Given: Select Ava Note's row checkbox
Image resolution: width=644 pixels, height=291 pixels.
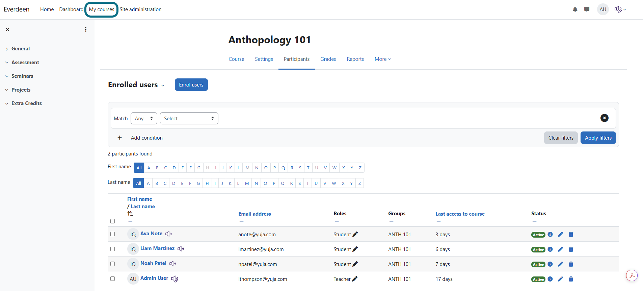Looking at the screenshot, I should (x=113, y=234).
